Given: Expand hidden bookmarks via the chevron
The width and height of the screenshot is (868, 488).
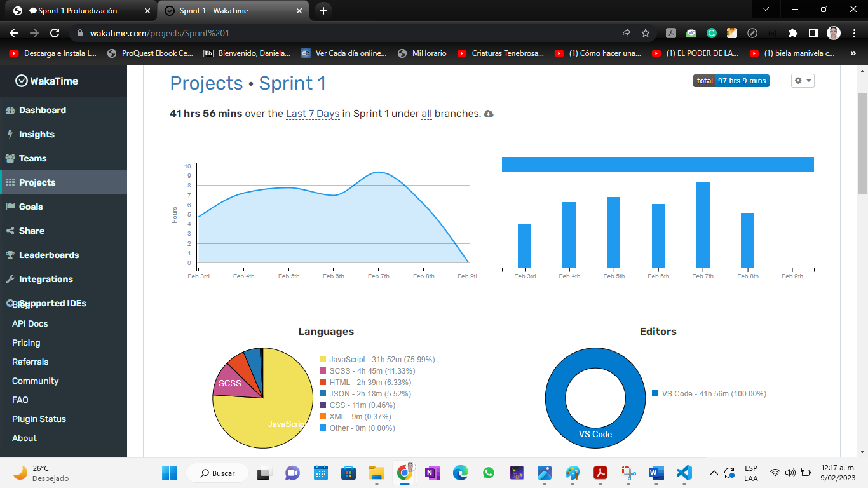Looking at the screenshot, I should [854, 53].
